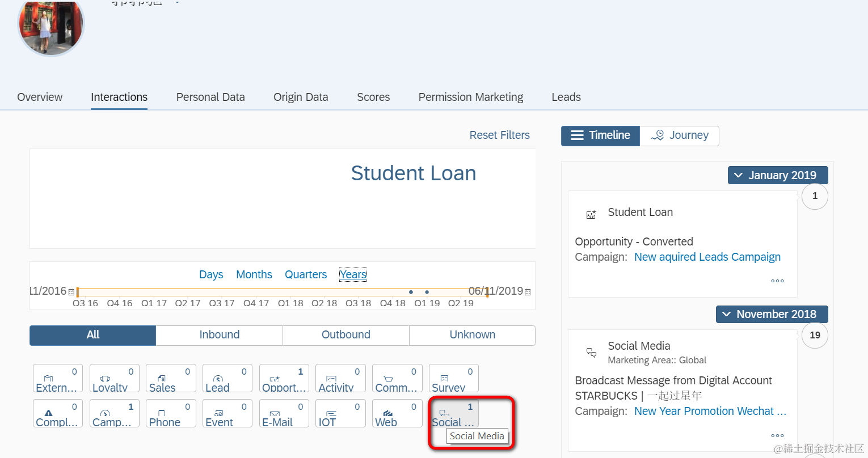
Task: Click Social Media card chat icon
Action: coord(591,353)
